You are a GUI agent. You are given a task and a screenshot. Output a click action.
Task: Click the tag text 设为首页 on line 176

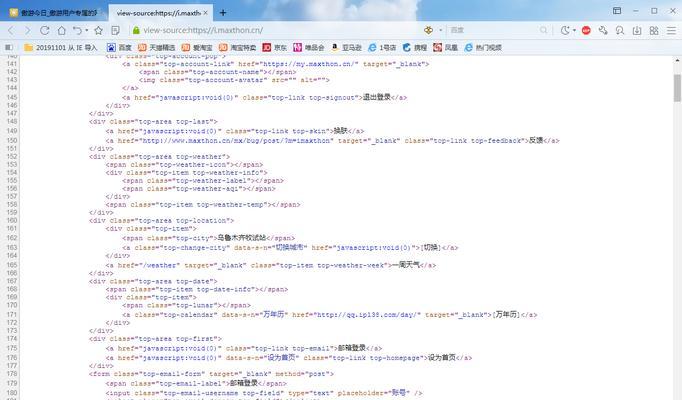[x=441, y=357]
